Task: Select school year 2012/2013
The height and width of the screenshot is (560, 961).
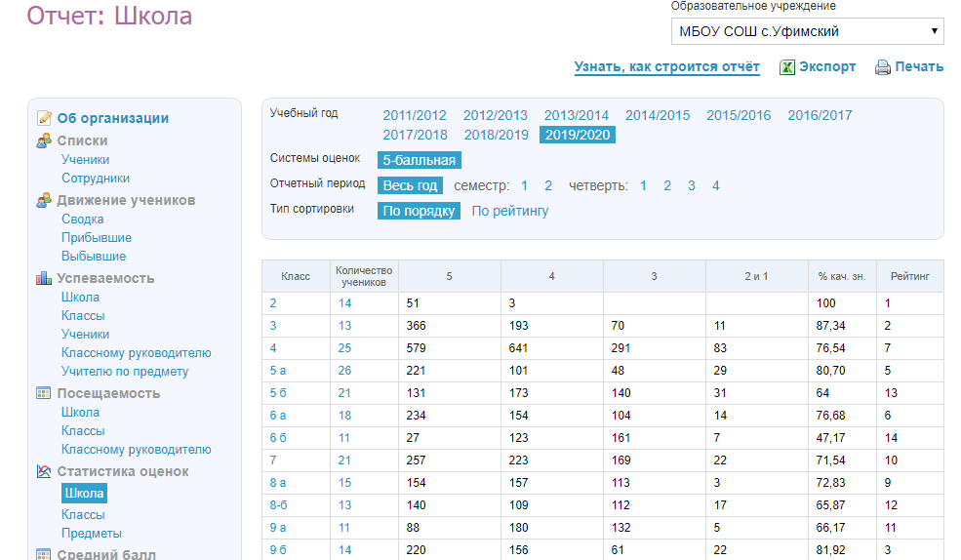Action: 496,115
